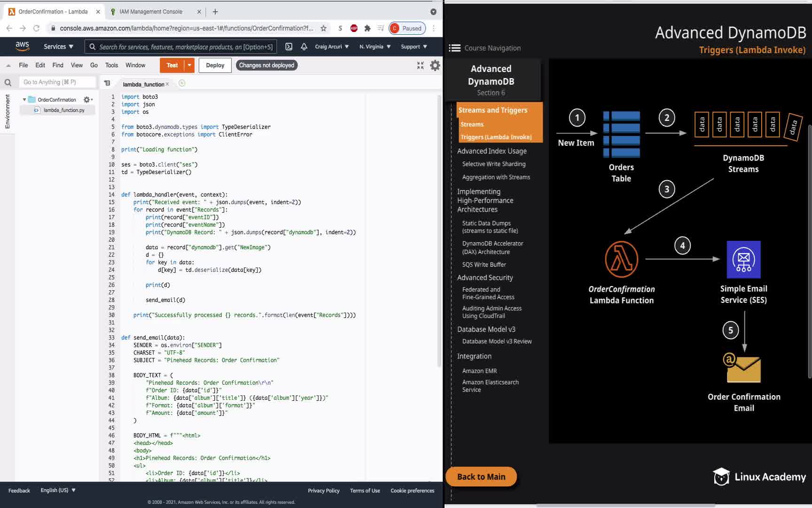Open the Selective Write Sharding lesson
The image size is (812, 508).
pos(494,164)
